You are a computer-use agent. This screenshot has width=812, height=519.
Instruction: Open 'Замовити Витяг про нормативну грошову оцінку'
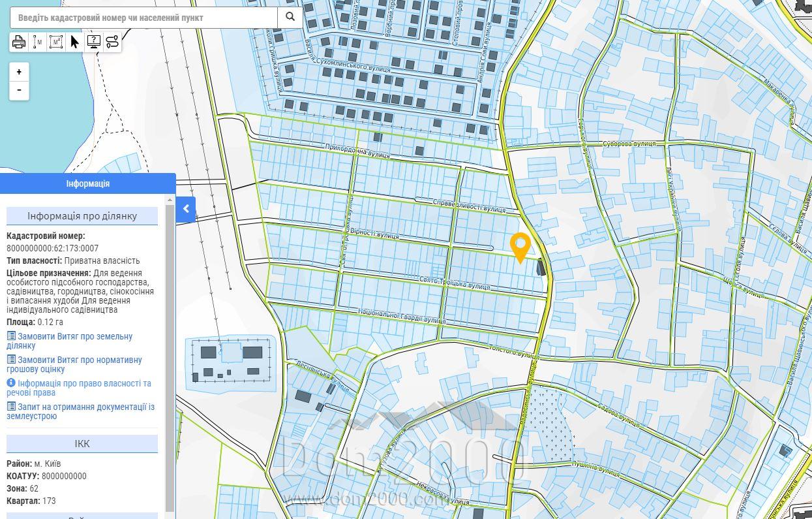74,364
